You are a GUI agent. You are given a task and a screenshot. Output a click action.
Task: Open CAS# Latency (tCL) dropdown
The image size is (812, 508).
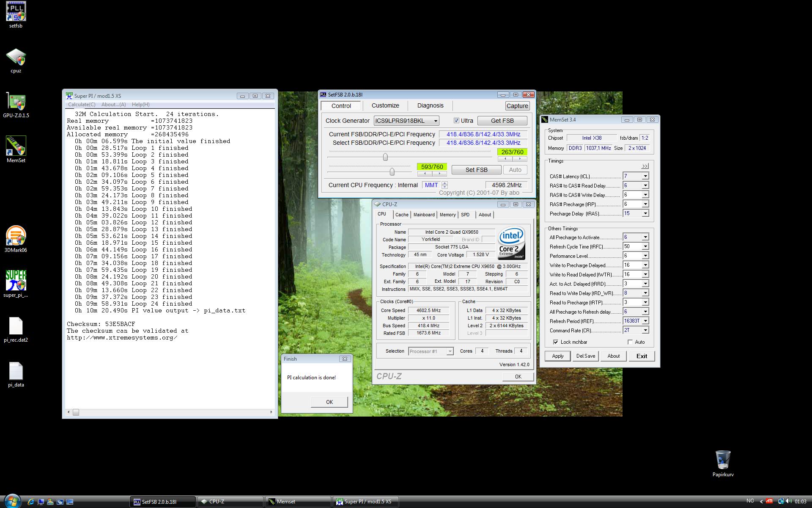[645, 176]
